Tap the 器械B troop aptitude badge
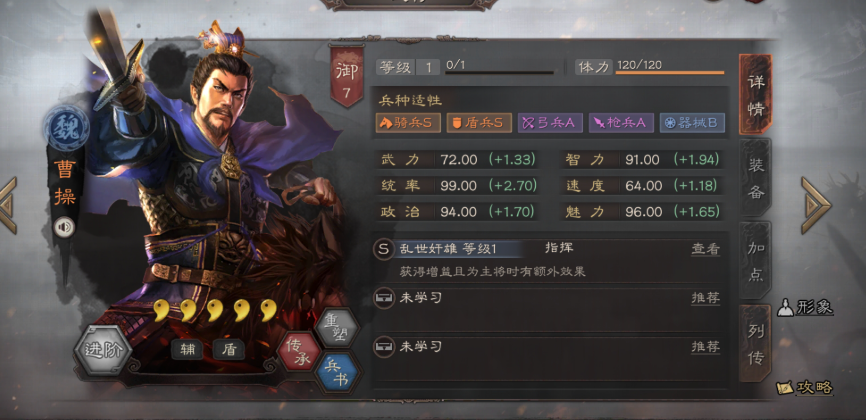This screenshot has height=420, width=866. click(693, 123)
